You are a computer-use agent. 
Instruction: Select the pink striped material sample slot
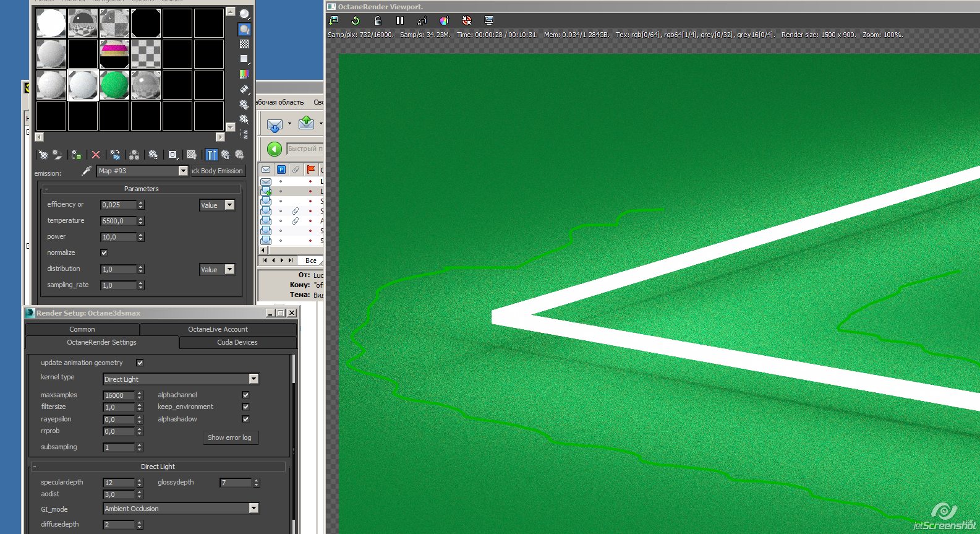pyautogui.click(x=114, y=54)
